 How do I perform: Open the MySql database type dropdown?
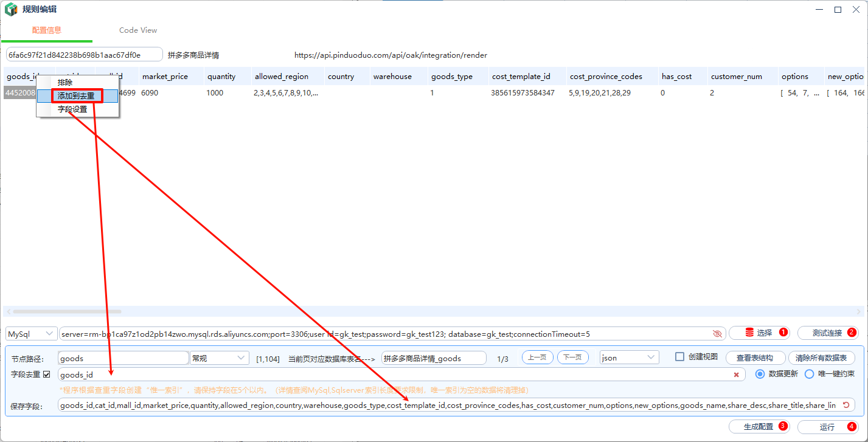(31, 334)
